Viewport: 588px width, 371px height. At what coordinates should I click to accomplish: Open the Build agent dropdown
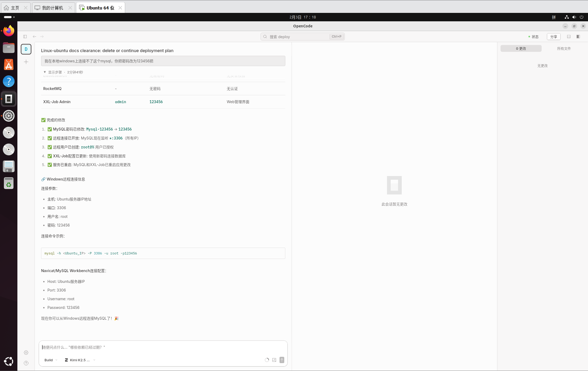tap(51, 360)
